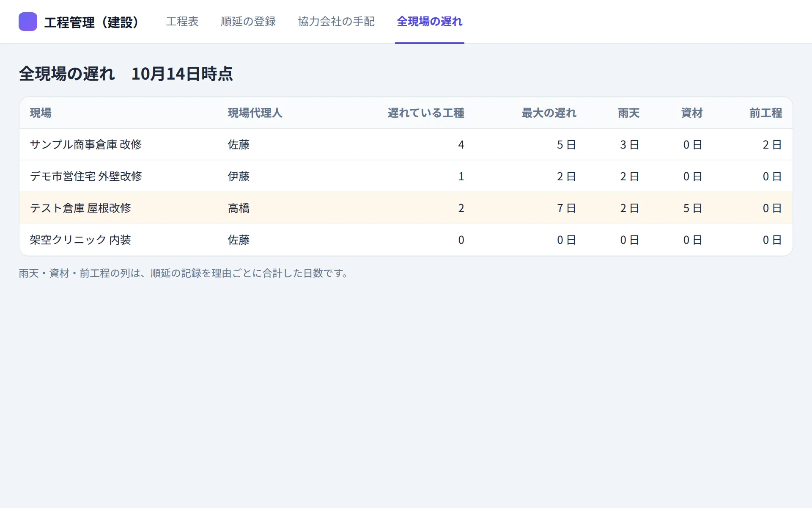This screenshot has width=812, height=508.
Task: Click 佐藤 in サンプル商事倉庫 row
Action: tap(239, 145)
